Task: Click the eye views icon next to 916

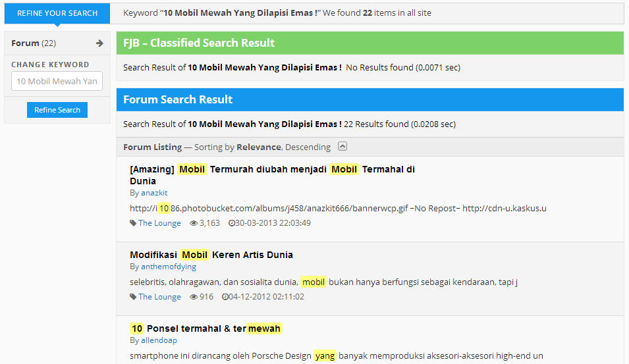Action: (194, 297)
